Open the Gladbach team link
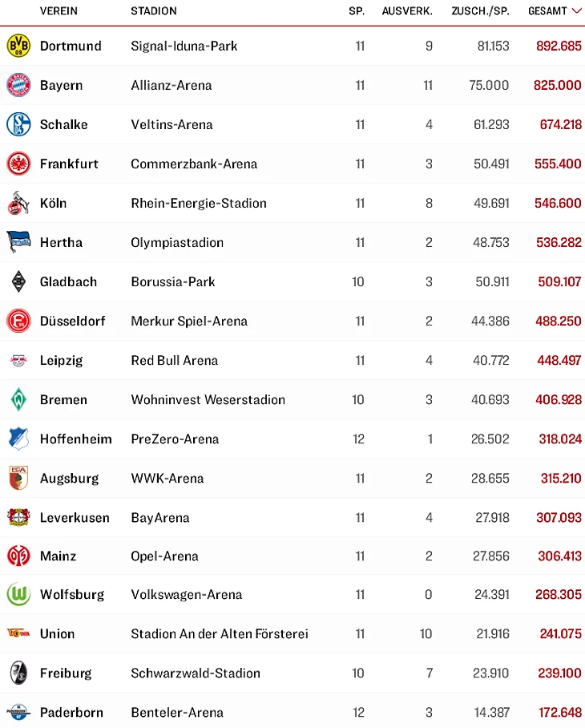Screen dimensions: 585x728 pos(68,281)
